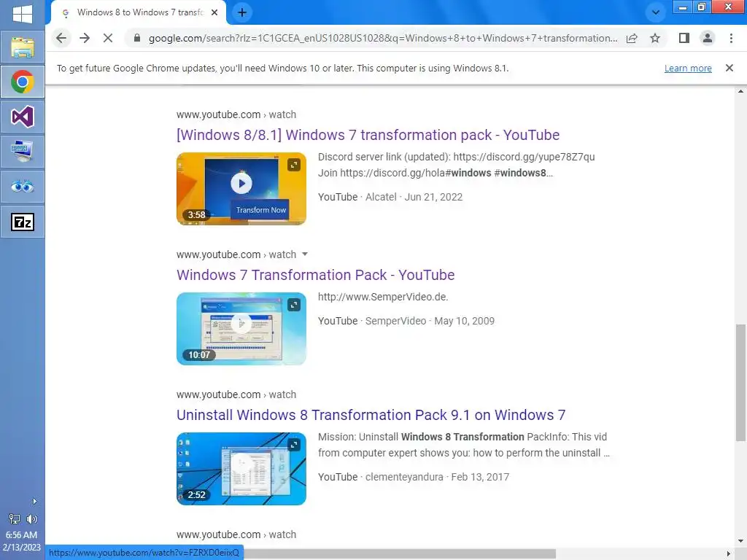Minimize the Chrome window
This screenshot has height=560, width=747.
pos(683,7)
